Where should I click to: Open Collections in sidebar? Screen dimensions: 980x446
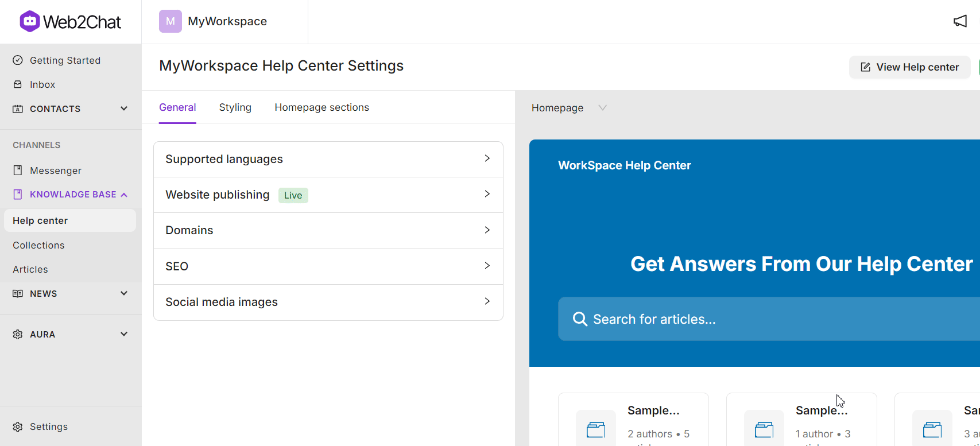coord(38,245)
